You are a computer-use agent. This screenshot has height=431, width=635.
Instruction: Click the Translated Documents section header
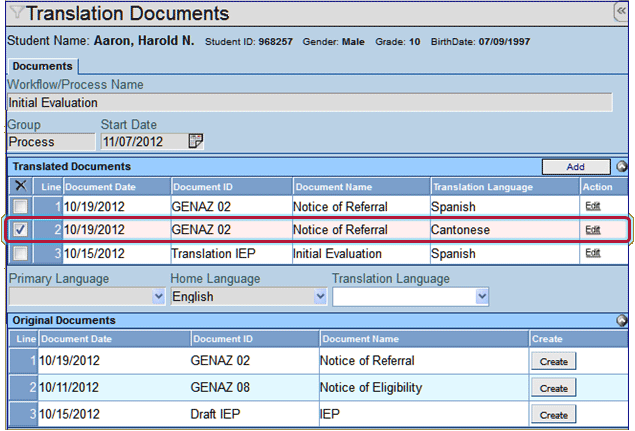72,166
